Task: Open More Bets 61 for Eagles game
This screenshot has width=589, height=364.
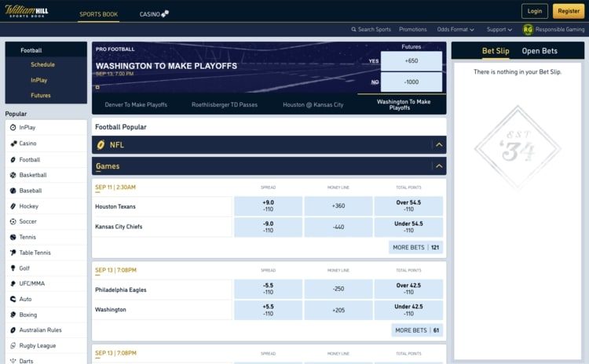Action: (x=417, y=330)
